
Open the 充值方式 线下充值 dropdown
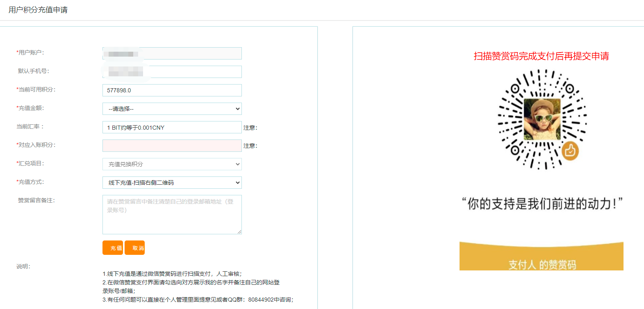(172, 183)
